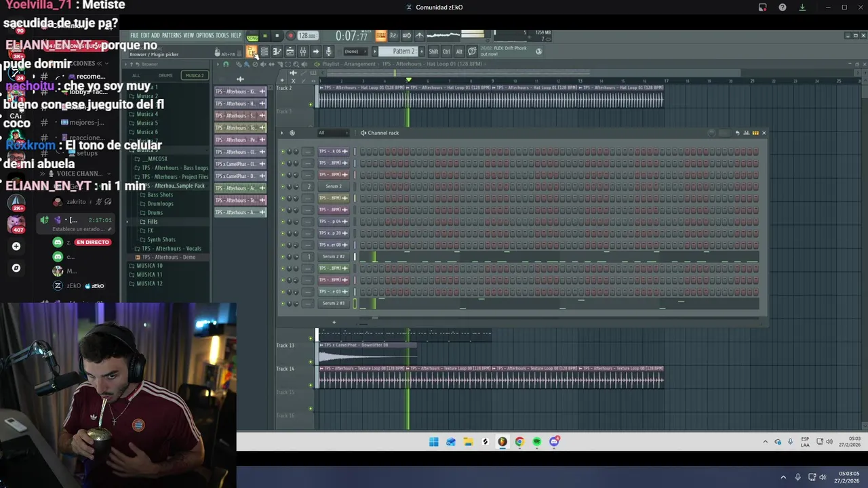The height and width of the screenshot is (488, 868).
Task: Select TPS - Afterhours - Demo file
Action: click(x=169, y=257)
